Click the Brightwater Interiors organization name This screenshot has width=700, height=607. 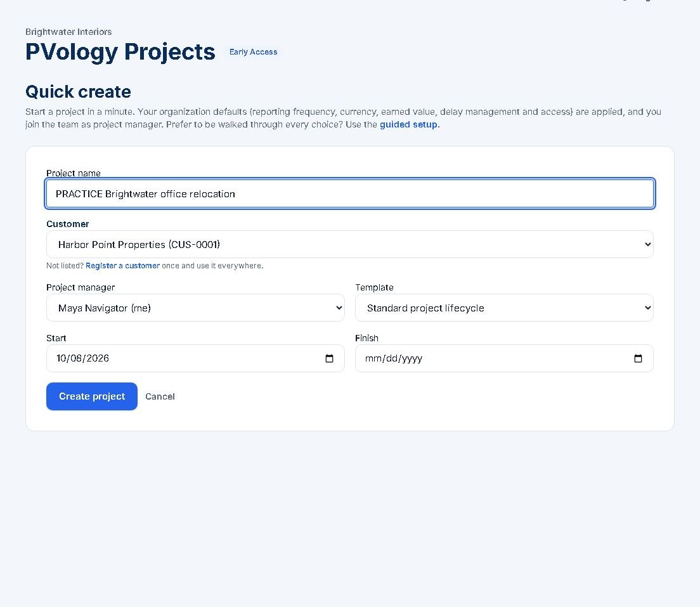tap(68, 32)
